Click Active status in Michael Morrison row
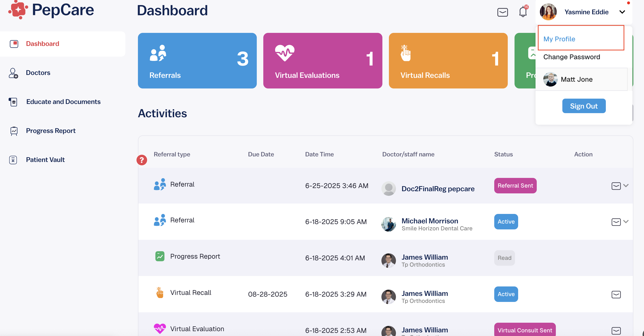Viewport: 644px width, 336px height. [506, 222]
